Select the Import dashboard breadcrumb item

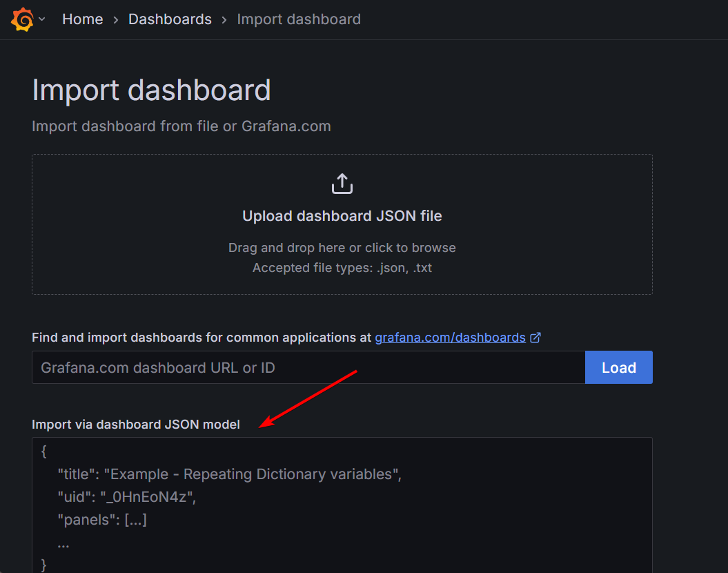298,19
